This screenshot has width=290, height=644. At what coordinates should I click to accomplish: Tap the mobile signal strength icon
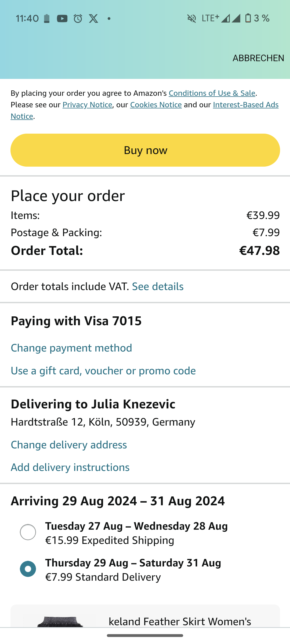click(231, 18)
